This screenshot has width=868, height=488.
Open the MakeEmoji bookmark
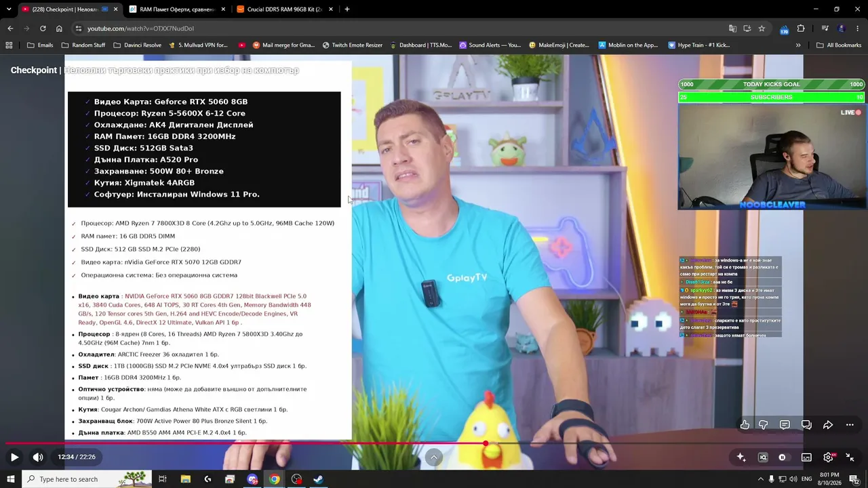(559, 45)
